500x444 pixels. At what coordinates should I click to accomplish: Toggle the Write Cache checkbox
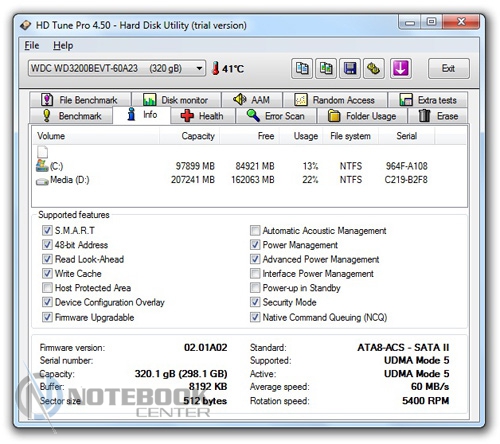[x=47, y=273]
